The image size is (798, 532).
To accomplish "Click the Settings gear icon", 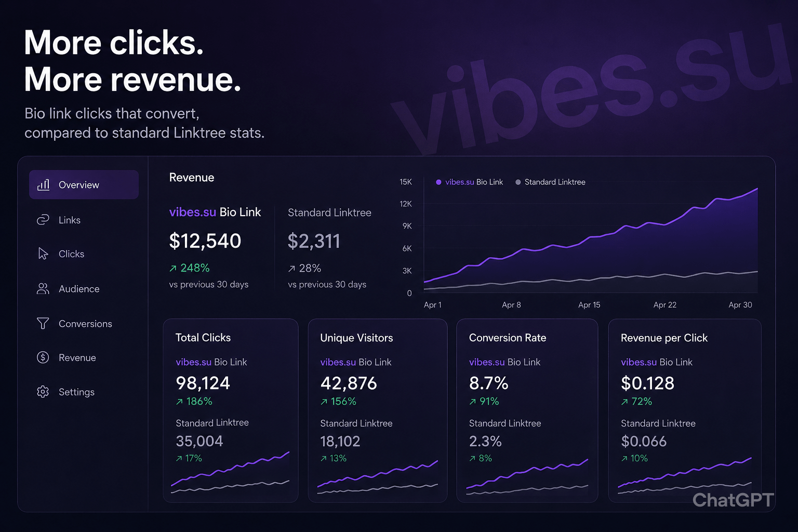I will 43,392.
